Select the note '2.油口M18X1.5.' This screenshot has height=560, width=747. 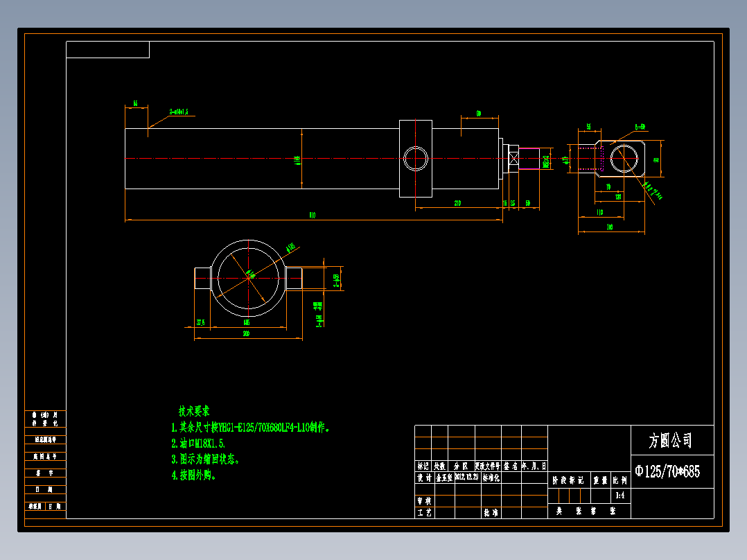click(x=198, y=444)
